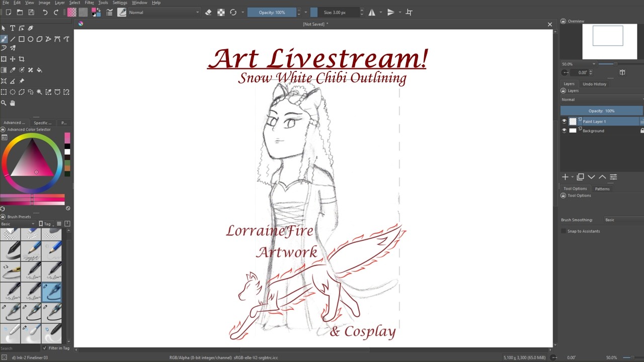644x362 pixels.
Task: Pick the Multibrush tool
Action: pyautogui.click(x=13, y=48)
